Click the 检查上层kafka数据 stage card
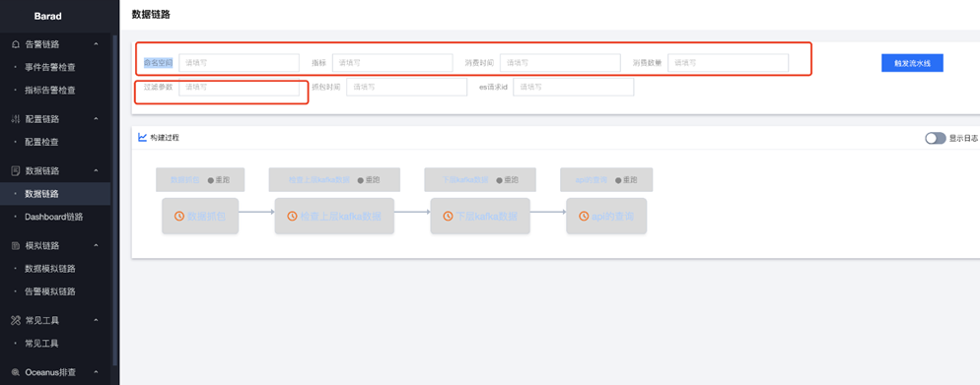 [334, 216]
